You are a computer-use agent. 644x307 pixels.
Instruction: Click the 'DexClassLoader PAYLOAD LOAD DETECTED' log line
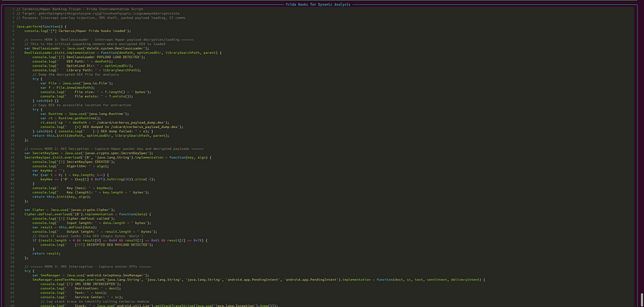(89, 56)
